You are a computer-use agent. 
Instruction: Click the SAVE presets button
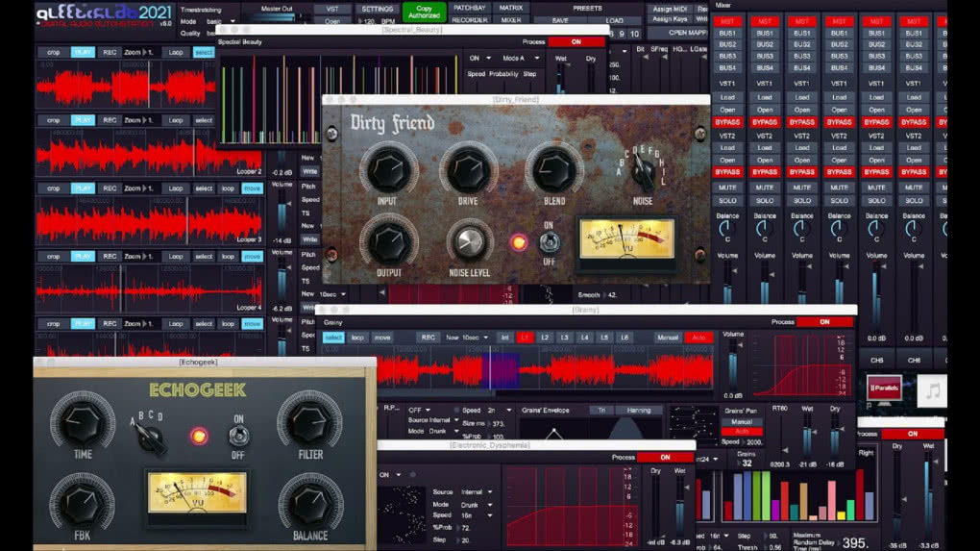coord(561,20)
